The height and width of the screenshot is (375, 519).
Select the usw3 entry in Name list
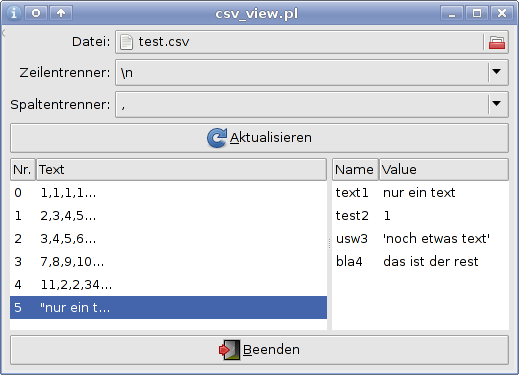point(352,239)
